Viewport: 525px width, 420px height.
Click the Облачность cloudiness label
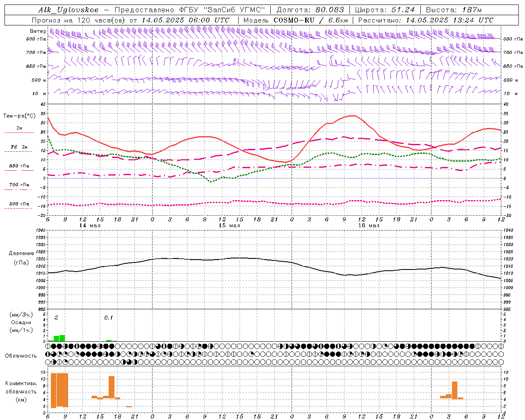coord(21,356)
